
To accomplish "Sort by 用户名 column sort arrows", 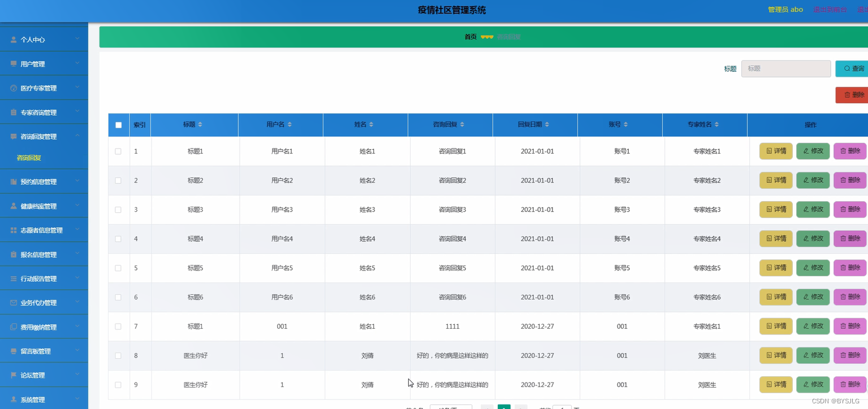I will click(x=290, y=124).
